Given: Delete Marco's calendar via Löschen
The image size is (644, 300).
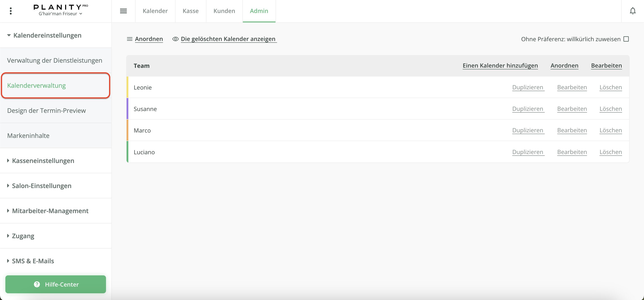Looking at the screenshot, I should [610, 130].
